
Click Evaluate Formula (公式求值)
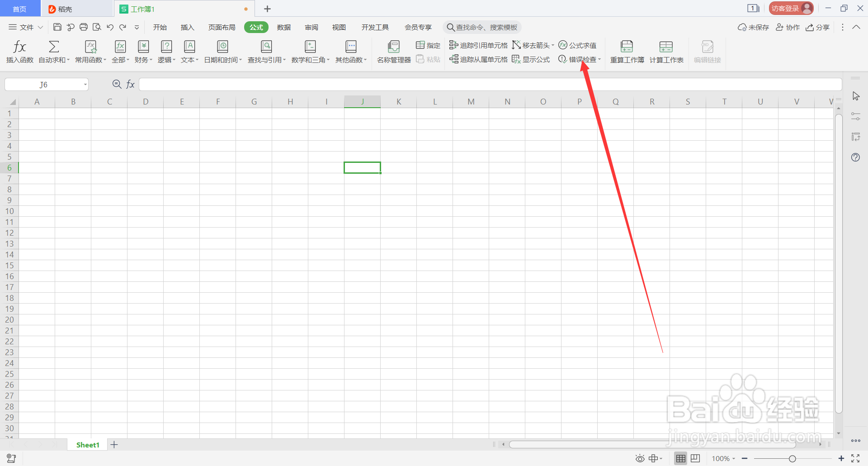pos(577,45)
